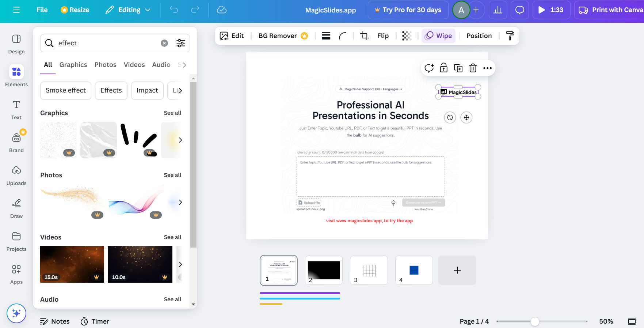Open the more options ellipsis menu
This screenshot has height=328, width=644.
[487, 68]
